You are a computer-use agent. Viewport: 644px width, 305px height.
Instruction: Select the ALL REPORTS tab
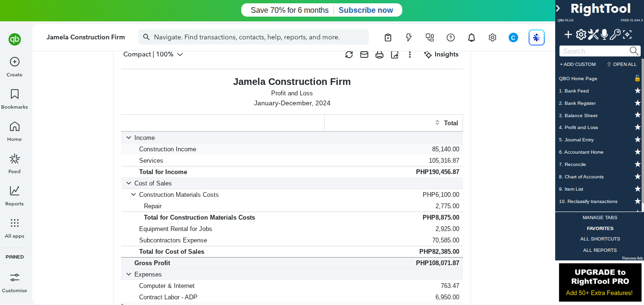click(x=600, y=250)
